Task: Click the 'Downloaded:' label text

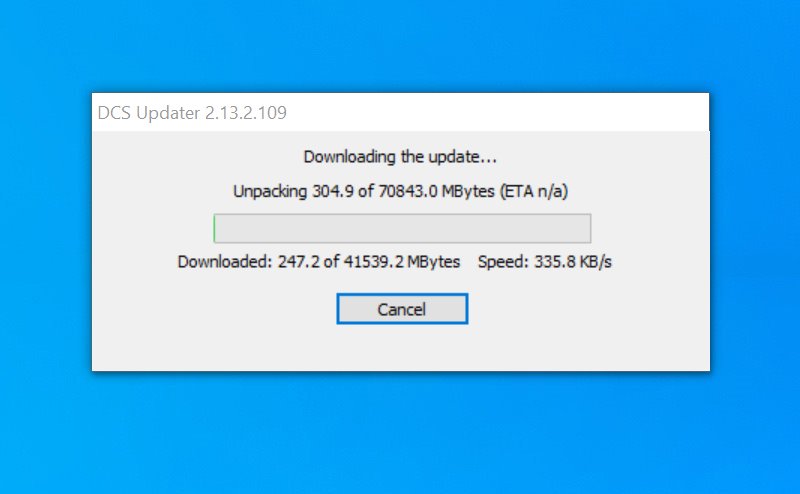Action: click(x=225, y=262)
